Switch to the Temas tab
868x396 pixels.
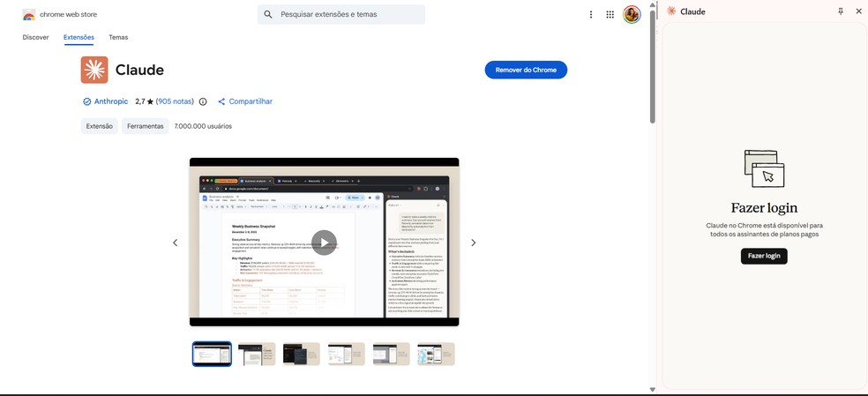tap(118, 37)
